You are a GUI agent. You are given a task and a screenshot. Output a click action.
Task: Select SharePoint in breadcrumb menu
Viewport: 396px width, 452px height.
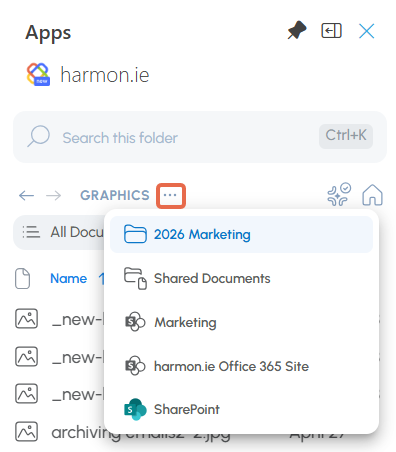tap(241, 409)
